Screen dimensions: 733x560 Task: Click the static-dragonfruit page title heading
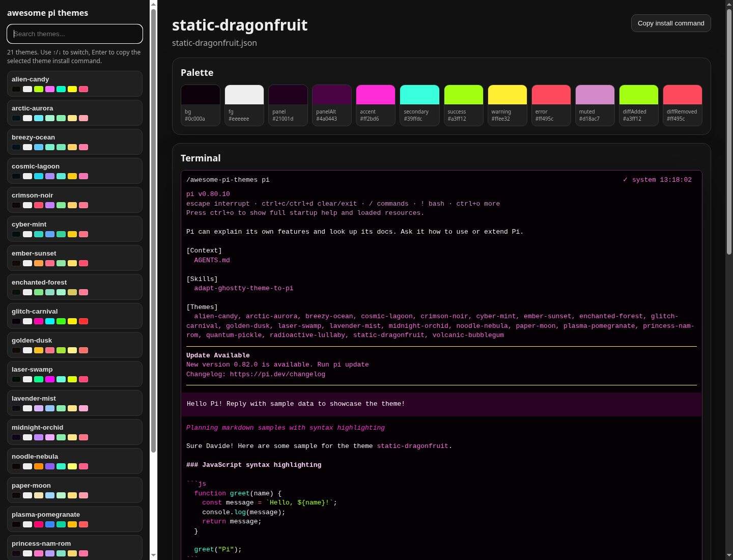tap(240, 25)
